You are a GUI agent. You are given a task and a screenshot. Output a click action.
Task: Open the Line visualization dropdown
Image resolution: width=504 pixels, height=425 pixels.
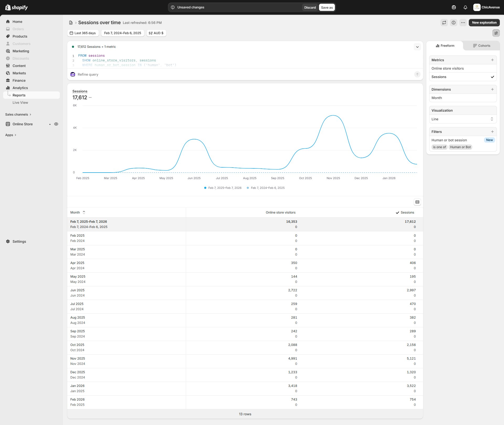(x=463, y=119)
